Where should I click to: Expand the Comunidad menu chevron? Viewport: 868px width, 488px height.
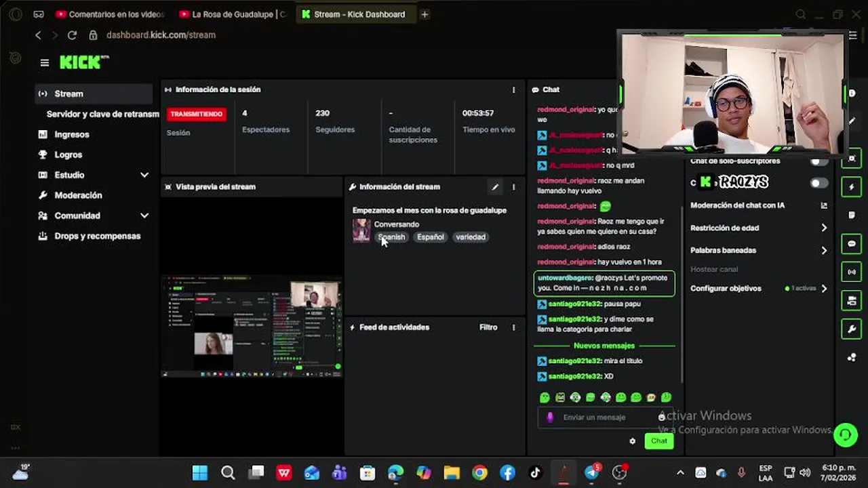tap(144, 216)
